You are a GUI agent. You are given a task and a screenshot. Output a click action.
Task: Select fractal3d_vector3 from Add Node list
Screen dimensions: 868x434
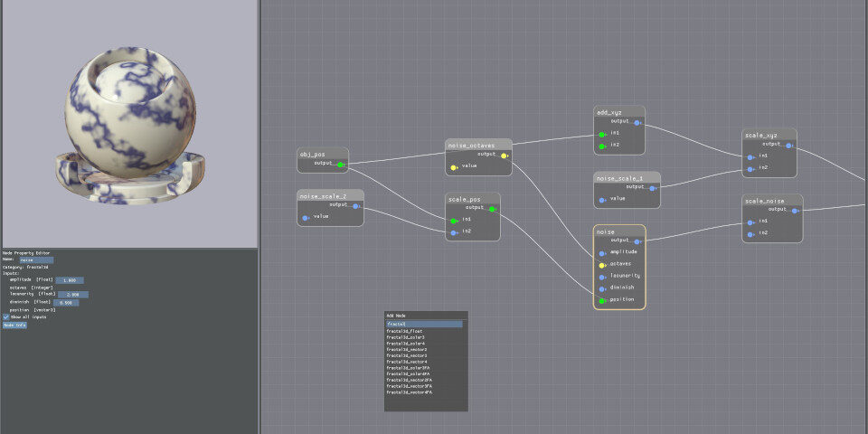point(406,355)
